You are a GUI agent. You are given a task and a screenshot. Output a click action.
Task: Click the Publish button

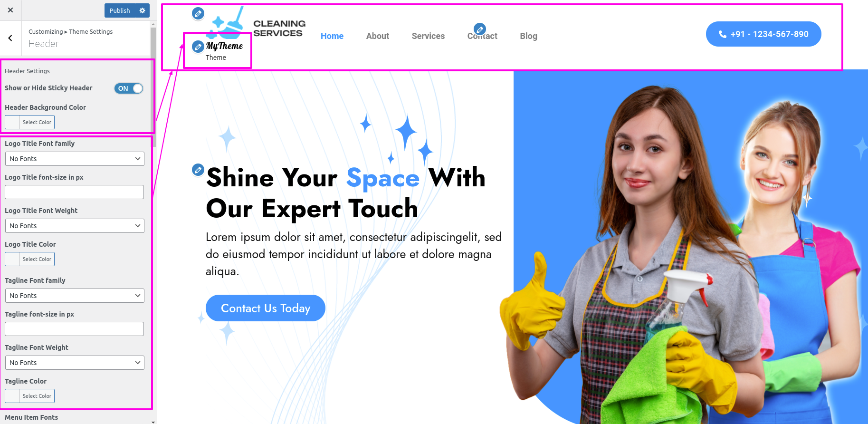[120, 10]
